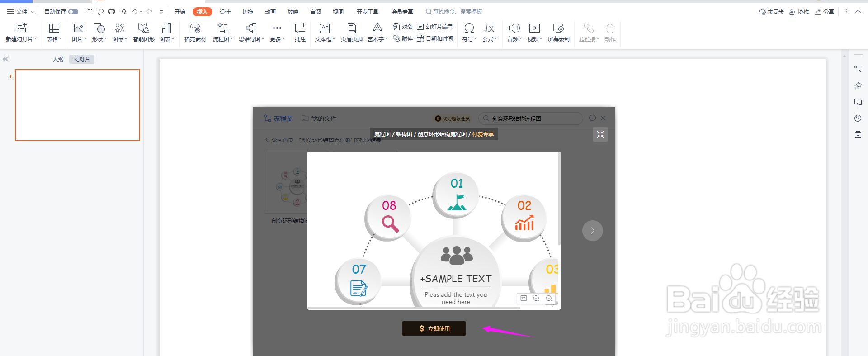This screenshot has width=868, height=356.
Task: Expand the 文件 menu dropdown arrow
Action: (33, 12)
